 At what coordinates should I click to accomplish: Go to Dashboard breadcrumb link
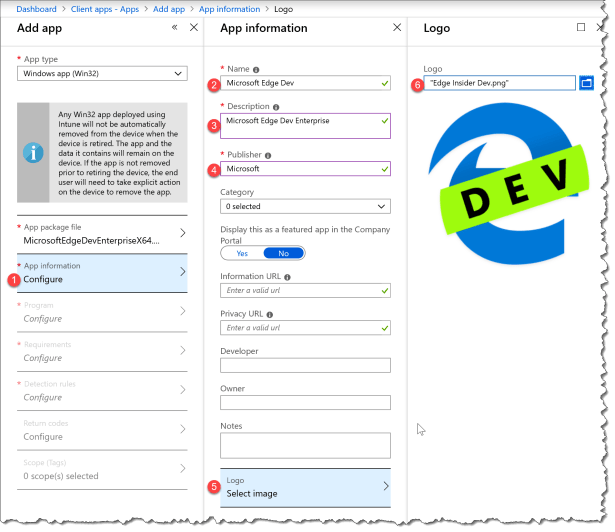point(35,8)
